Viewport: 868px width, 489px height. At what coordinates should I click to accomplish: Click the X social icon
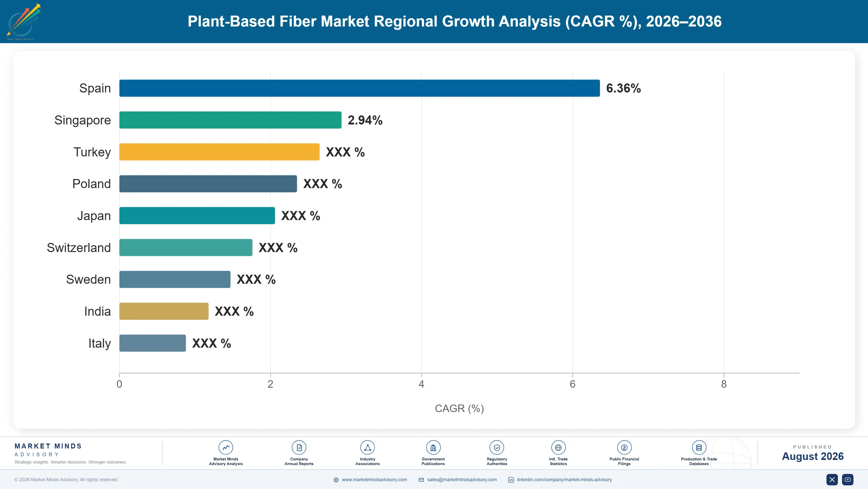[x=832, y=480]
